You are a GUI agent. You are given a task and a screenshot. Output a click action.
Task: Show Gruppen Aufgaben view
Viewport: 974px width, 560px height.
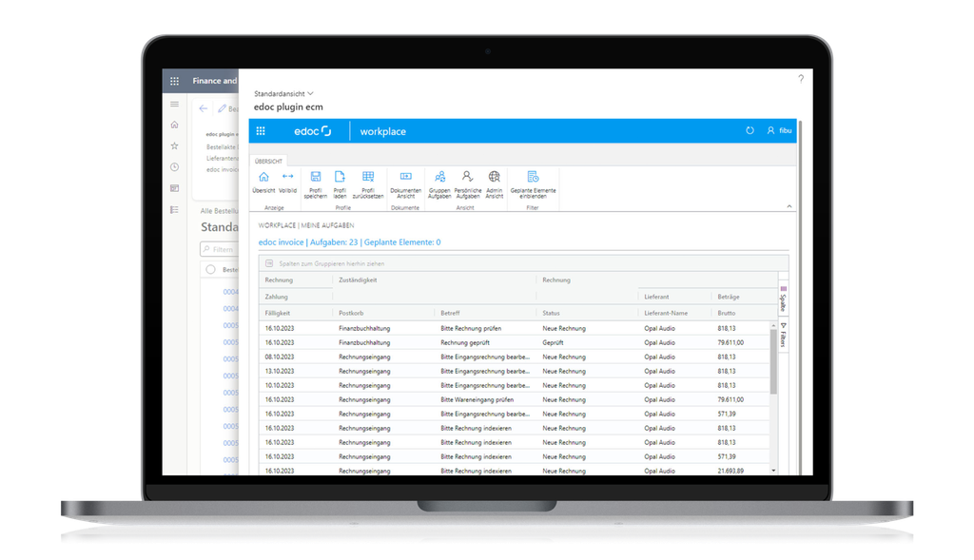click(x=439, y=185)
